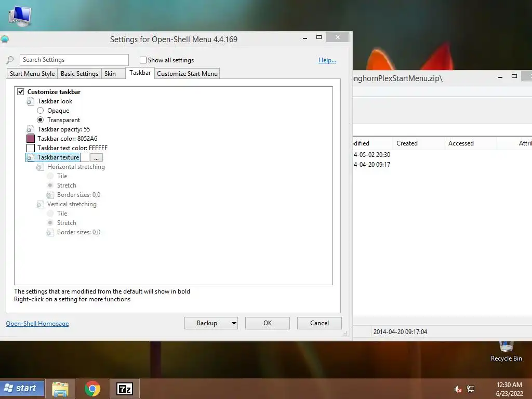This screenshot has width=532, height=399.
Task: Select Tile under Horizontal stretching
Action: (x=50, y=176)
